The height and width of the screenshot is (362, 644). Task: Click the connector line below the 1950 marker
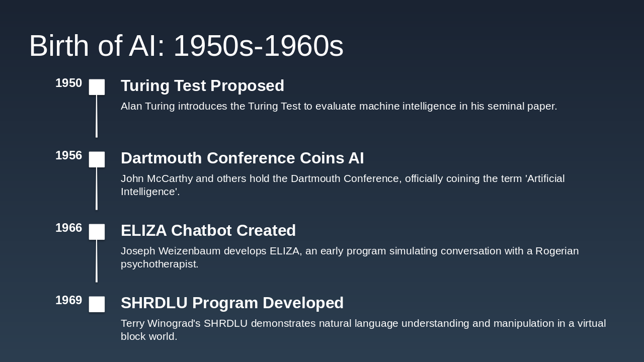tap(97, 116)
